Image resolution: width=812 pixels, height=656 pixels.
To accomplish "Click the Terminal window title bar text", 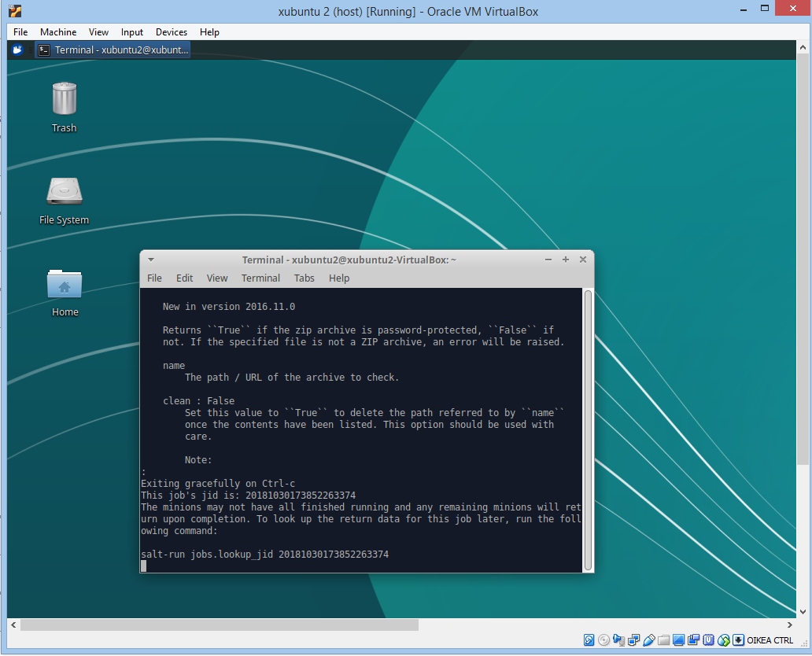I will tap(349, 260).
